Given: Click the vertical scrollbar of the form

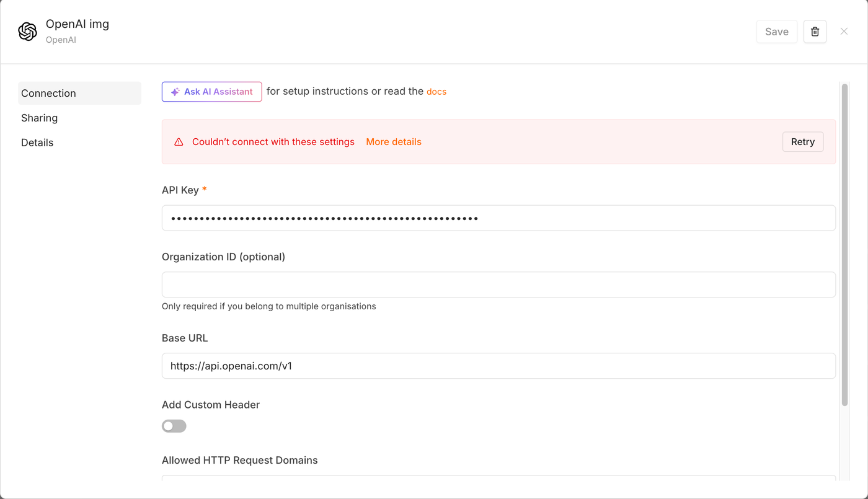Looking at the screenshot, I should pos(844,245).
